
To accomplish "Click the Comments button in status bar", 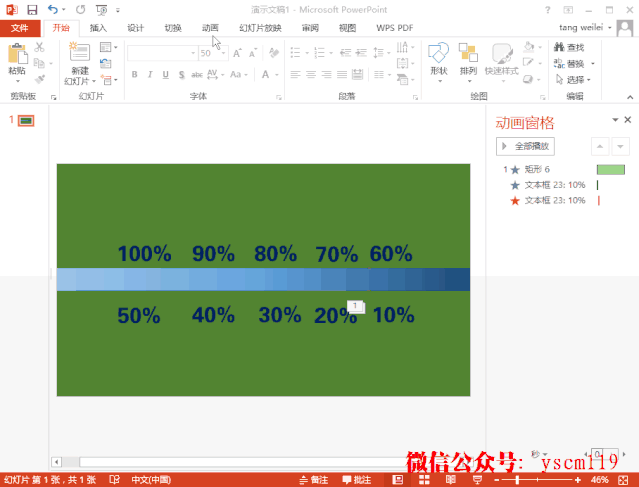I will 357,480.
